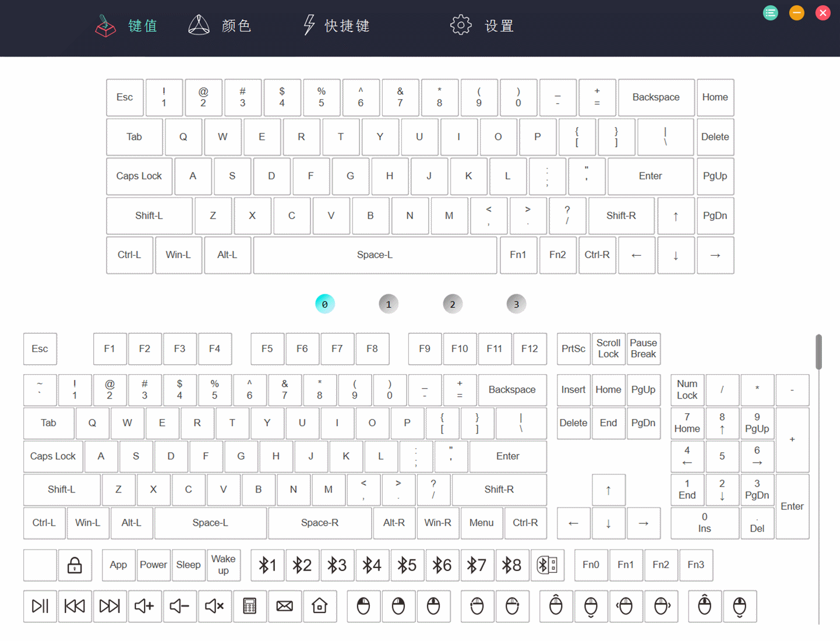Select the Bluetooth pairing device key icon

click(x=547, y=565)
